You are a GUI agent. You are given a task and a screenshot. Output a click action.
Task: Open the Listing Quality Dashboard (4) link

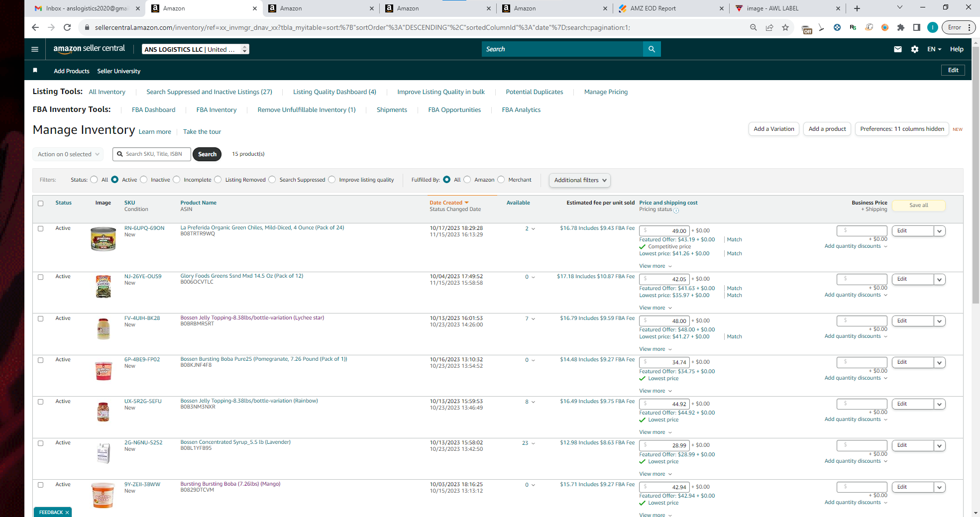click(334, 92)
